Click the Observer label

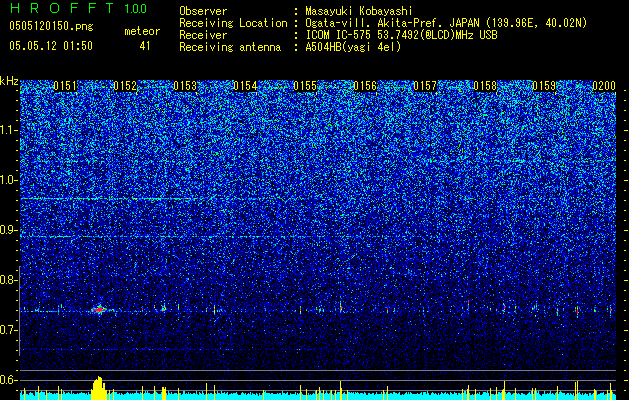203,11
